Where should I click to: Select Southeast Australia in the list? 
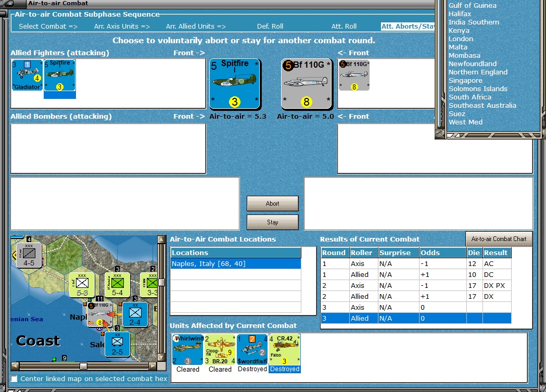pos(482,106)
